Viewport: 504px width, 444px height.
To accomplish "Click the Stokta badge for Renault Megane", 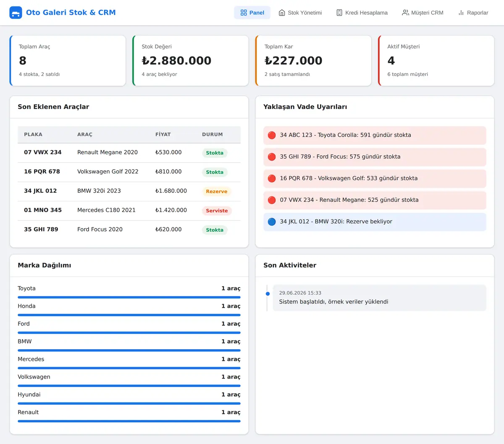I will (215, 153).
